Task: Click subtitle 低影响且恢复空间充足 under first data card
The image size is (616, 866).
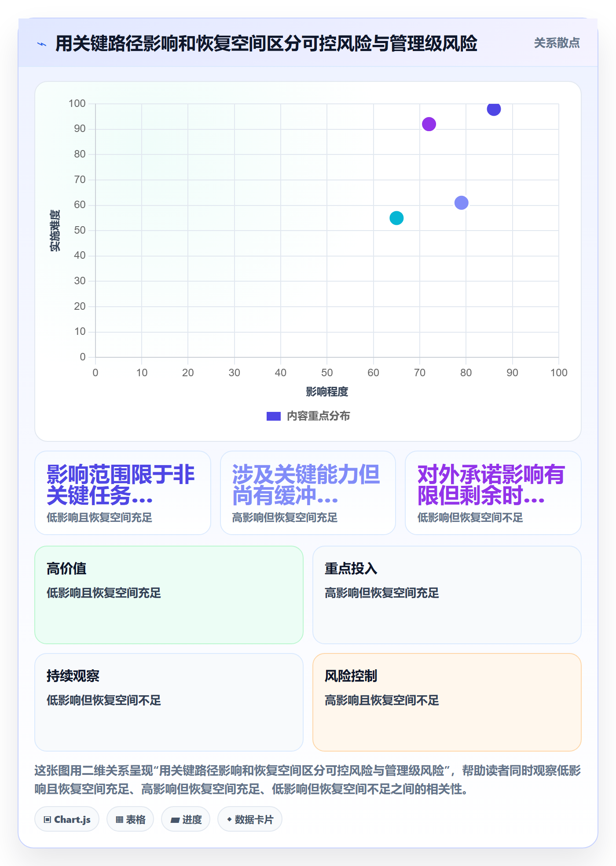Action: pos(99,517)
